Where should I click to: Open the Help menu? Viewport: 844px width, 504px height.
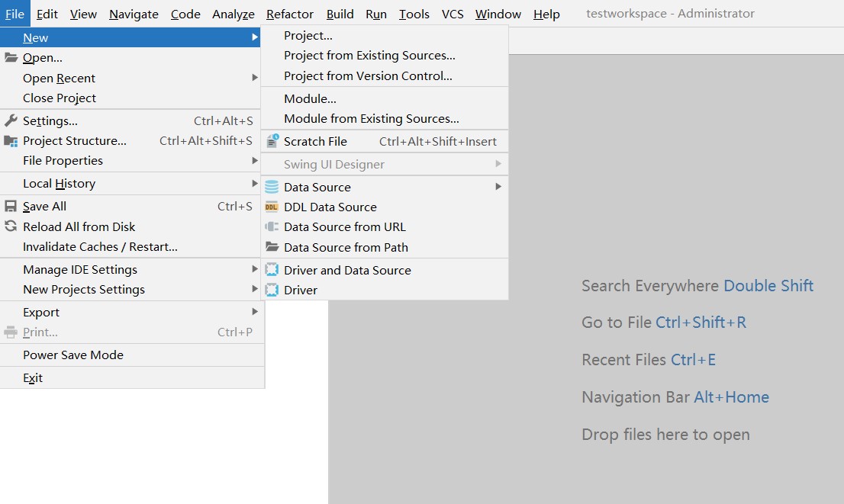[546, 14]
